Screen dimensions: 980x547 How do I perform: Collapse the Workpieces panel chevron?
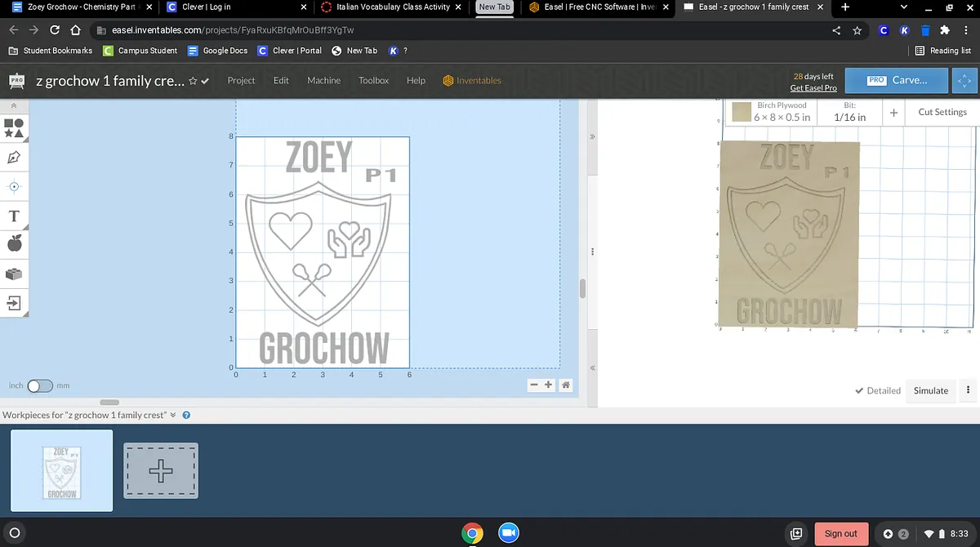pyautogui.click(x=173, y=415)
